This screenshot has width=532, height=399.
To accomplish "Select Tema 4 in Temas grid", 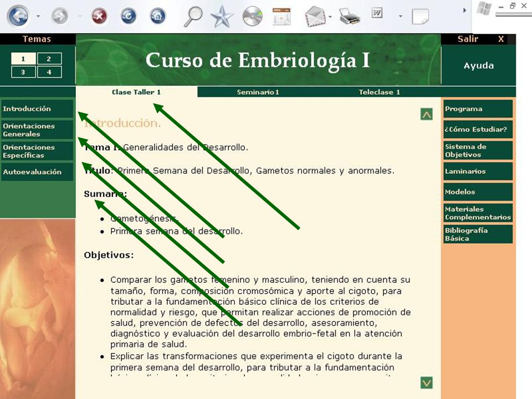I will tap(49, 72).
